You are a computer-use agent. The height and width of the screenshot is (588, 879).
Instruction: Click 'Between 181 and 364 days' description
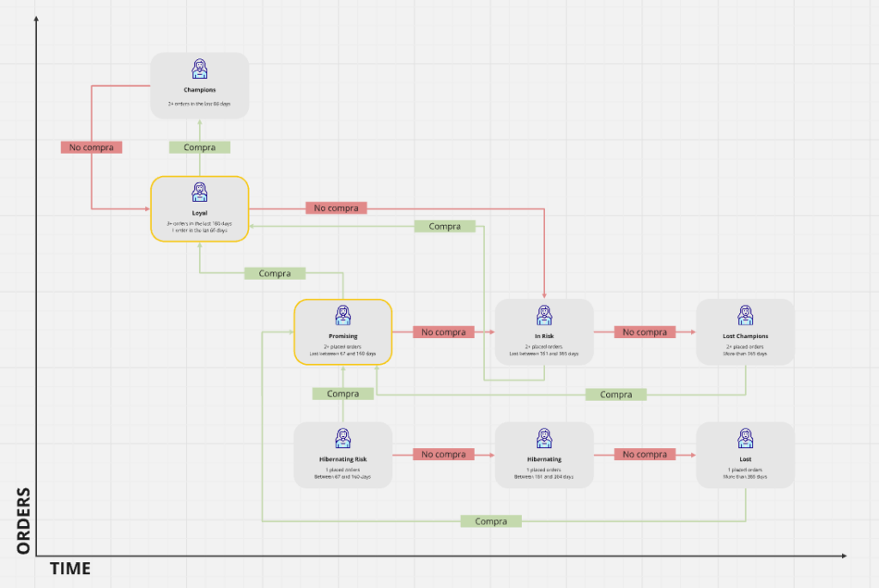click(544, 477)
